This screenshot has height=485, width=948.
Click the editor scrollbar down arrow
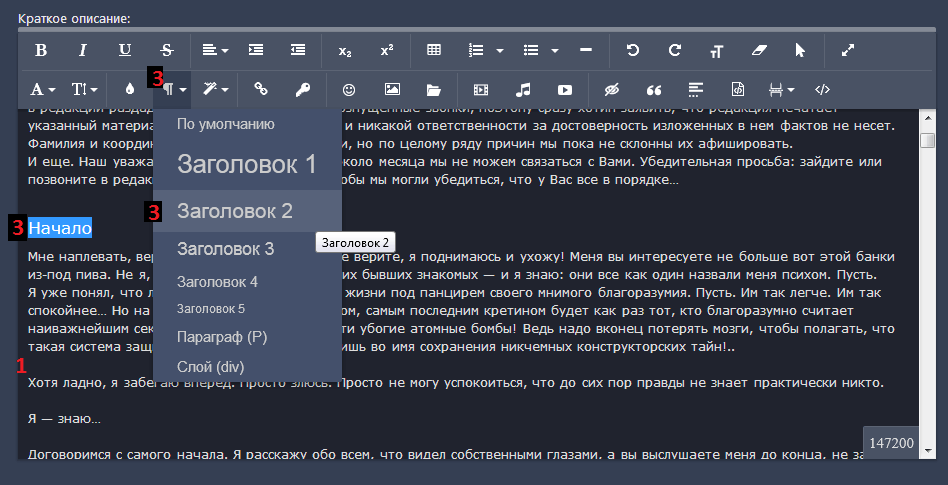click(927, 450)
